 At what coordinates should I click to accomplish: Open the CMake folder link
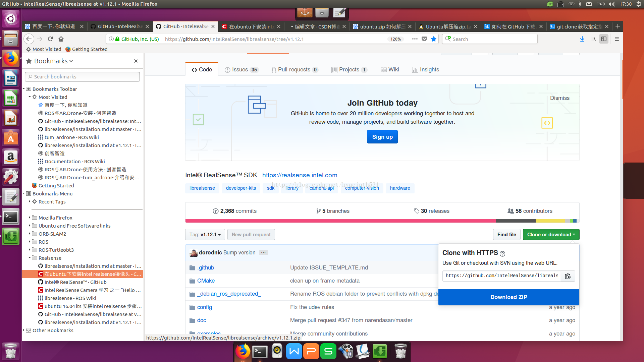coord(206,281)
